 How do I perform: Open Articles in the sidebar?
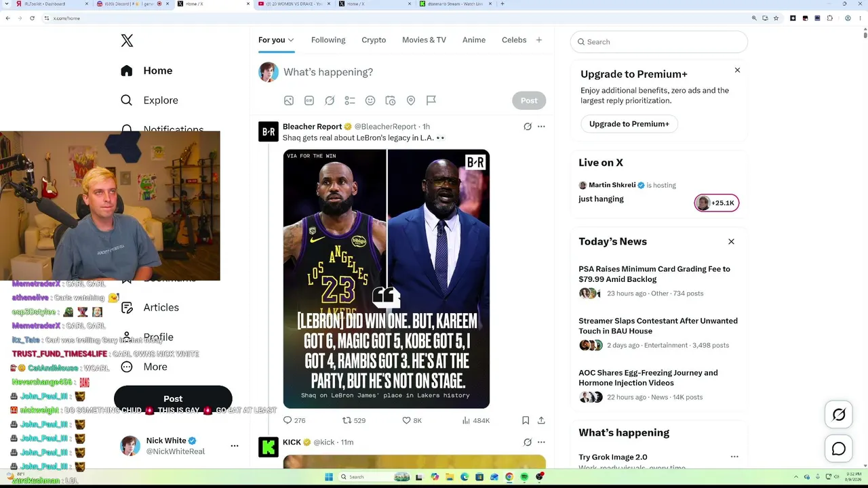(x=150, y=308)
